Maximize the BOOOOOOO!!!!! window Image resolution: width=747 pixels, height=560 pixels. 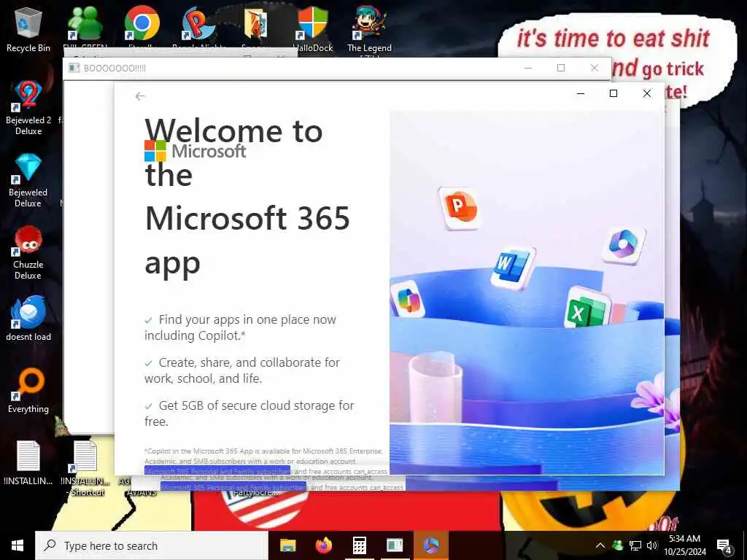point(561,68)
